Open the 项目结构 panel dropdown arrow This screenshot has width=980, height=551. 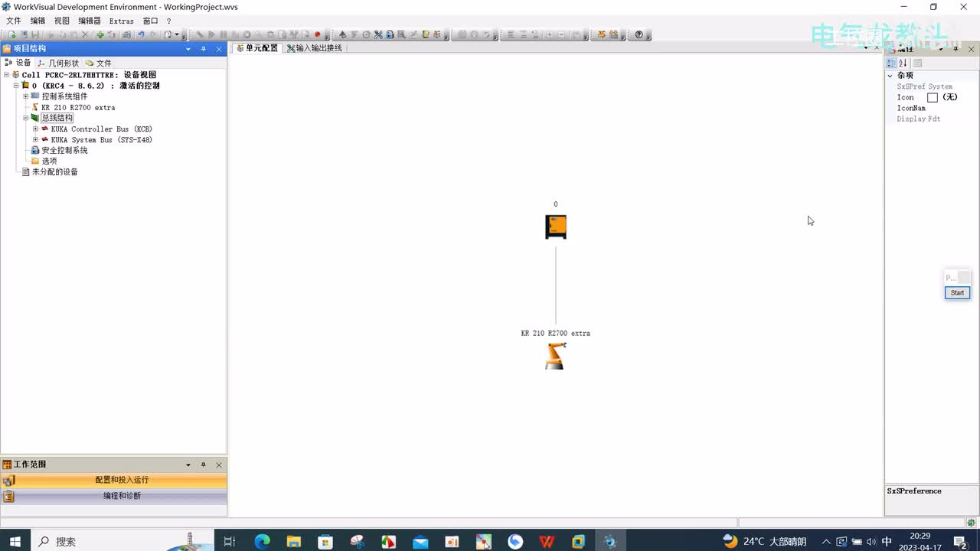pos(188,49)
